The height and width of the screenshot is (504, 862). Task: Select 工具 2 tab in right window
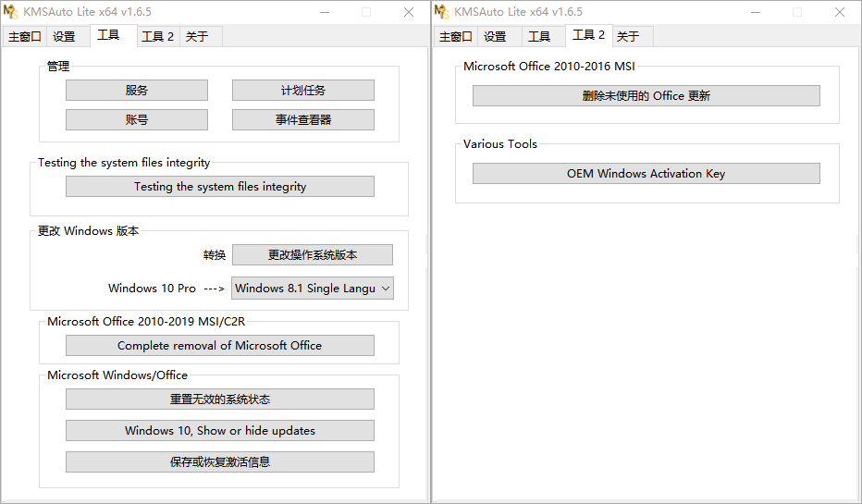[589, 35]
